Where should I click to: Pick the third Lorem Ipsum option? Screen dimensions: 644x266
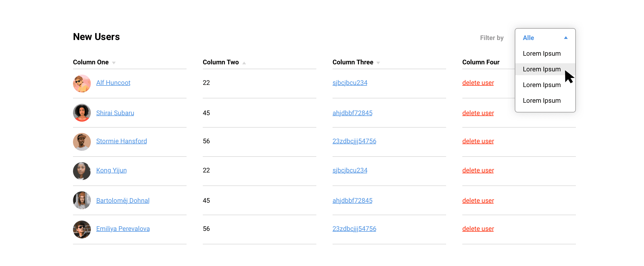click(x=542, y=85)
